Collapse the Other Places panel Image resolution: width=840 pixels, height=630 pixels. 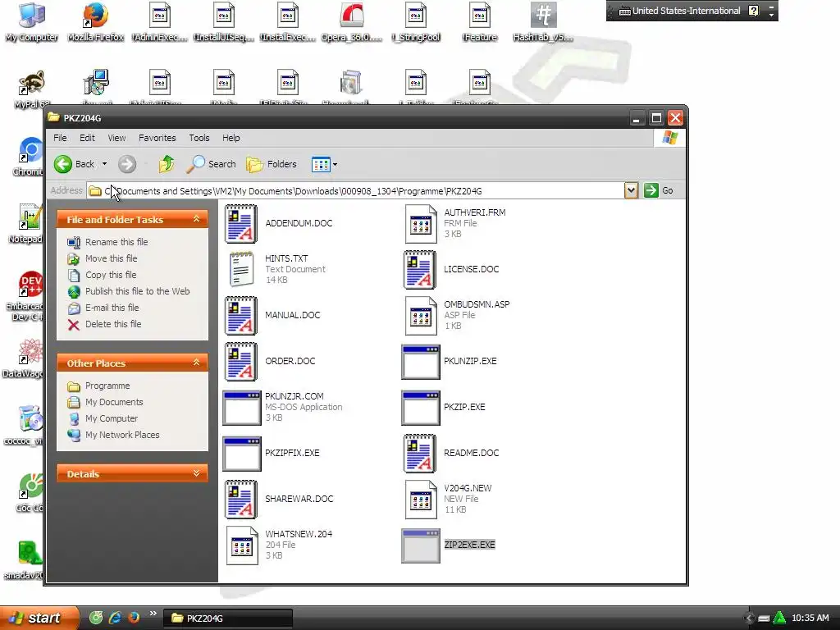click(197, 363)
